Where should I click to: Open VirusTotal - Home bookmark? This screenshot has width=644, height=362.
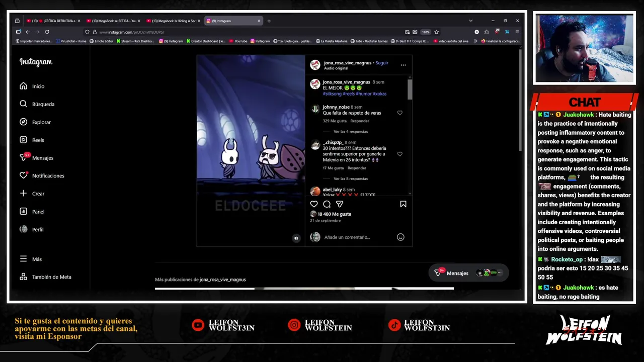coord(71,41)
